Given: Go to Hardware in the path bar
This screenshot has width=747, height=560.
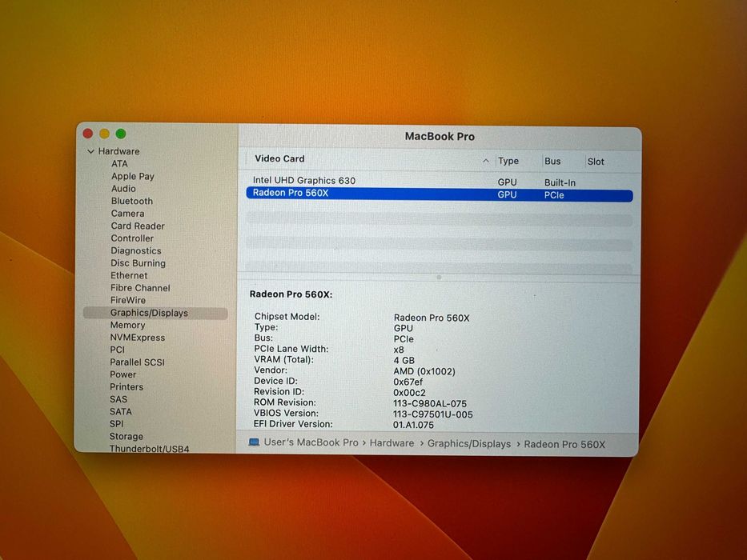Looking at the screenshot, I should (x=392, y=443).
